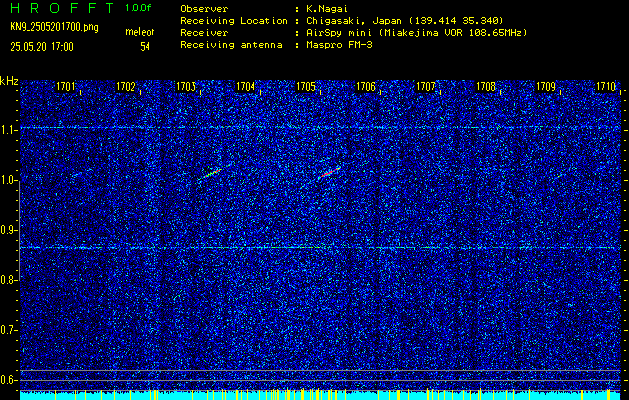Screen dimensions: 629x400
Task: Click the 0.6 frequency axis label
Action: click(8, 380)
